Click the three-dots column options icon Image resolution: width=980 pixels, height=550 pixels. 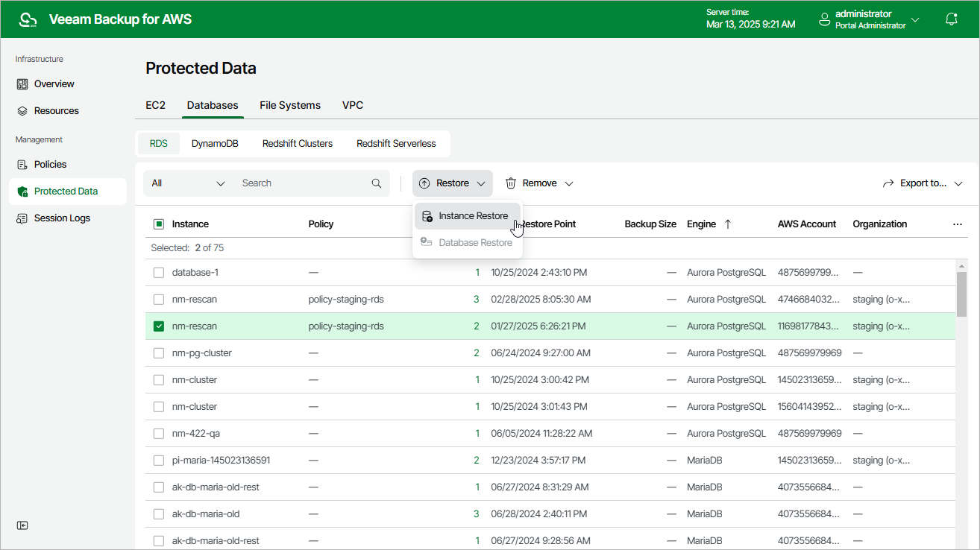(x=958, y=224)
